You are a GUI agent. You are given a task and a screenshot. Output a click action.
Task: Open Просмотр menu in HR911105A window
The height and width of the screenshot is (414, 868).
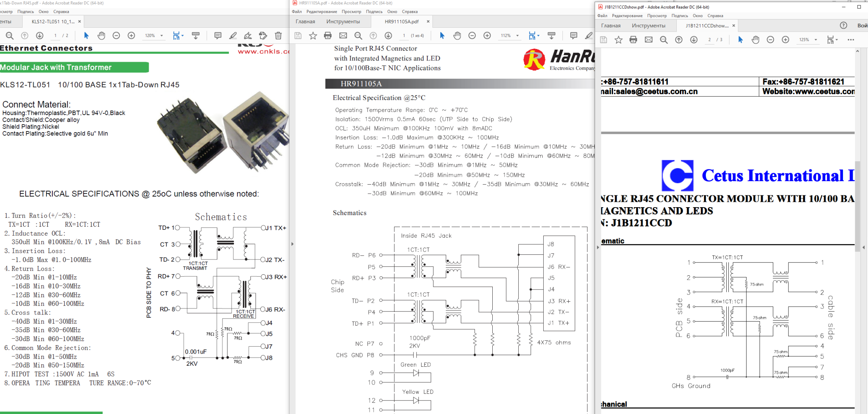pos(351,11)
